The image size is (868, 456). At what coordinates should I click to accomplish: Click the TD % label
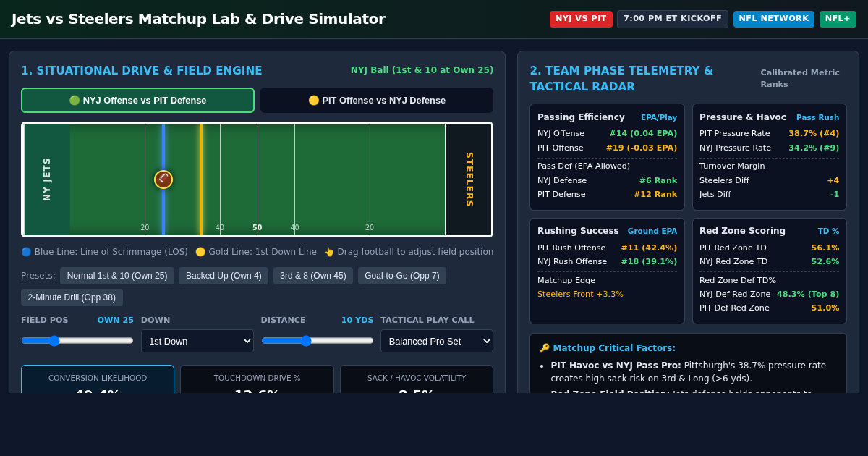click(x=829, y=232)
